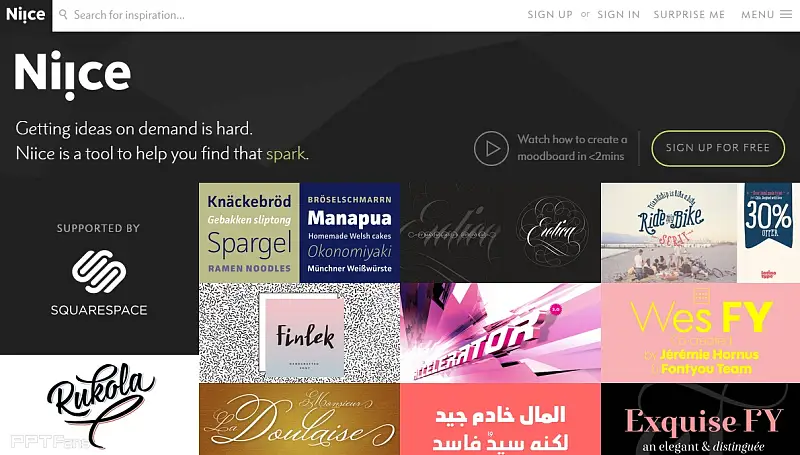Open the pink Accelerator thumbnail
Image resolution: width=800 pixels, height=455 pixels.
[x=501, y=333]
